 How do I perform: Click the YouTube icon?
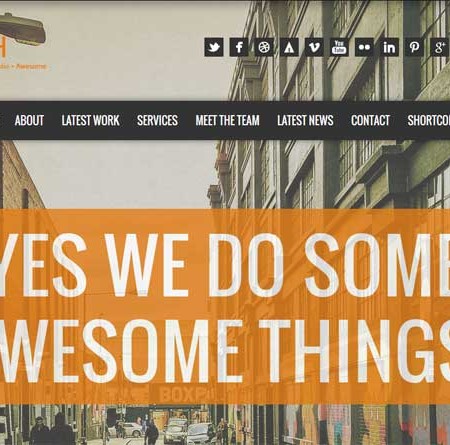[x=339, y=47]
